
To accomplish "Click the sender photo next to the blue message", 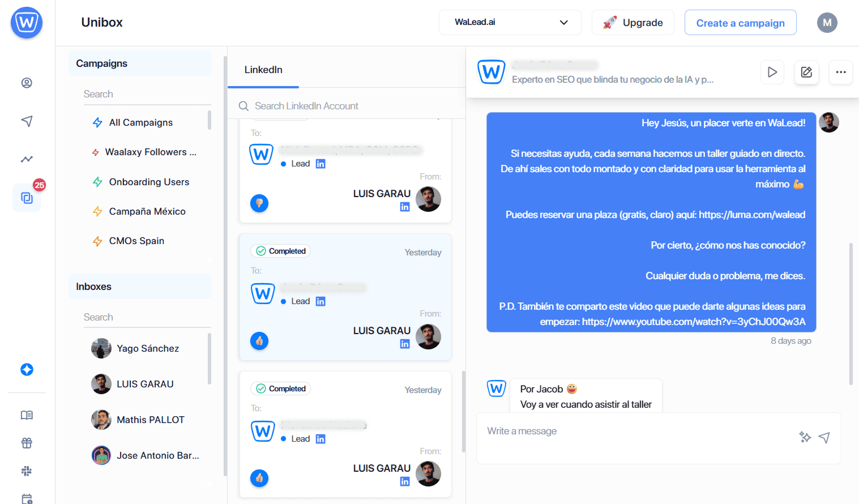I will tap(829, 122).
